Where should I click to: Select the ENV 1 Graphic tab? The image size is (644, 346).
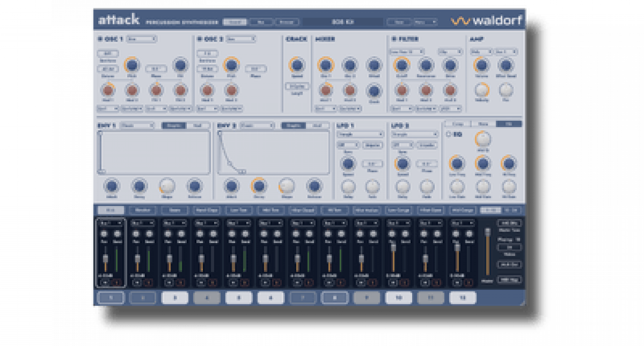pos(174,125)
